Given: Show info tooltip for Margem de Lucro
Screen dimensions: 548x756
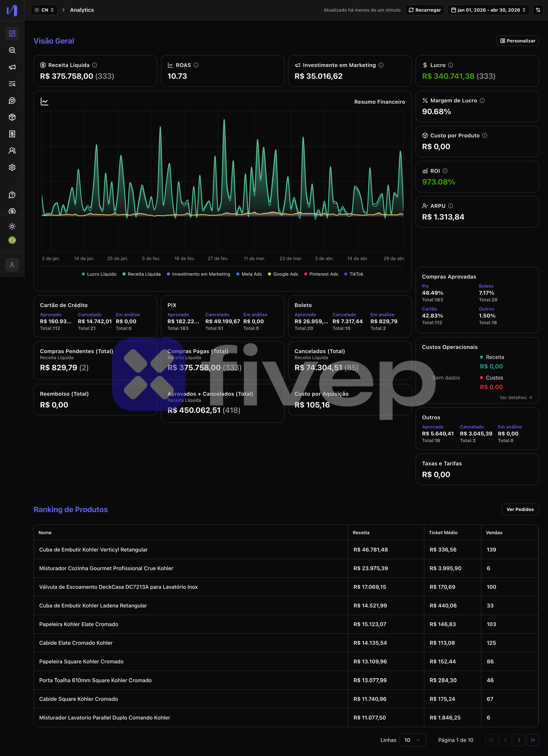Looking at the screenshot, I should point(482,100).
